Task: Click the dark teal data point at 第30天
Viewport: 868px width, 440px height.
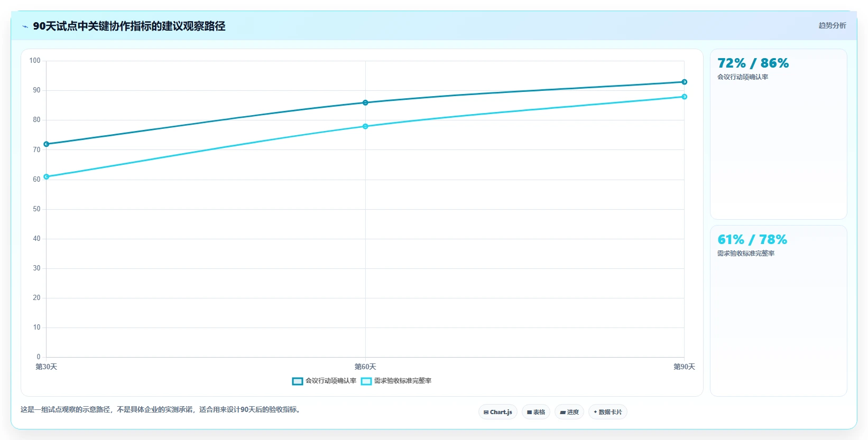Action: coord(47,144)
